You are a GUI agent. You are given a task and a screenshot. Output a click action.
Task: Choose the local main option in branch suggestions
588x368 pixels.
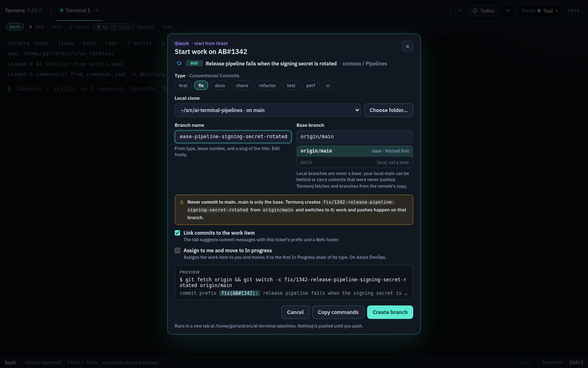[355, 162]
